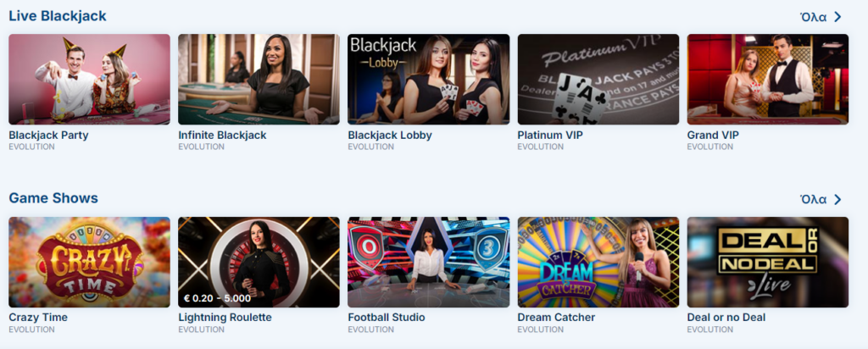Click 'Όλα' link for Live Blackjack
The image size is (868, 349).
(813, 17)
